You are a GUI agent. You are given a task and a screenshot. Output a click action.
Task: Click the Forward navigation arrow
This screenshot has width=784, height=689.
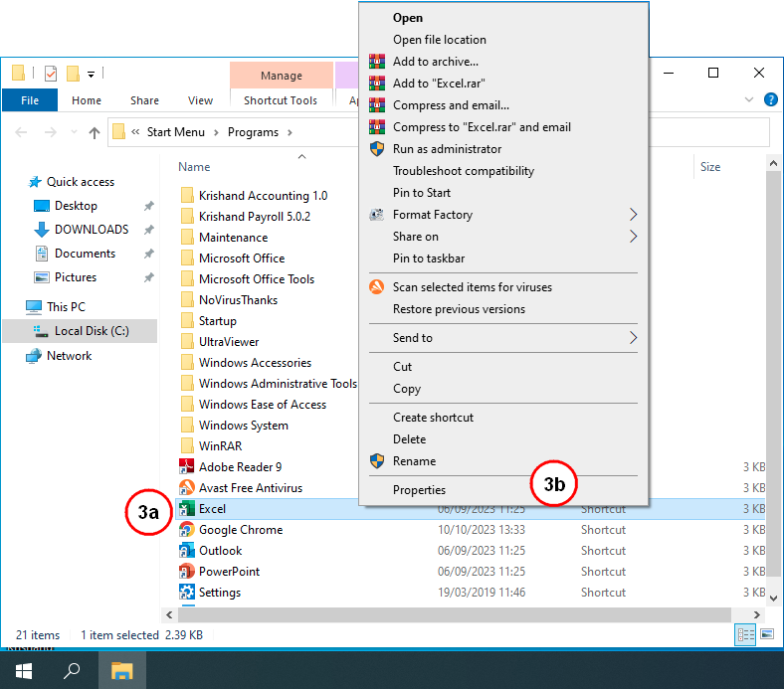click(51, 132)
